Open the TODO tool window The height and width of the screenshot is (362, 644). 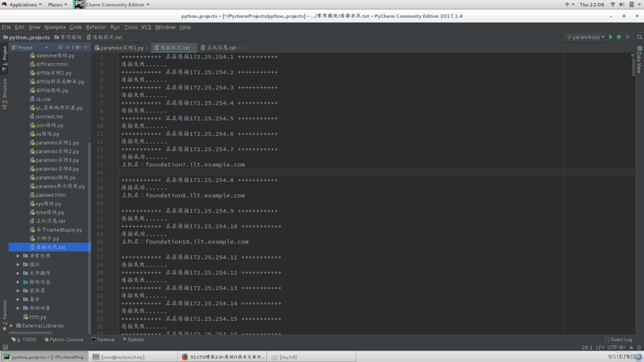(25, 340)
